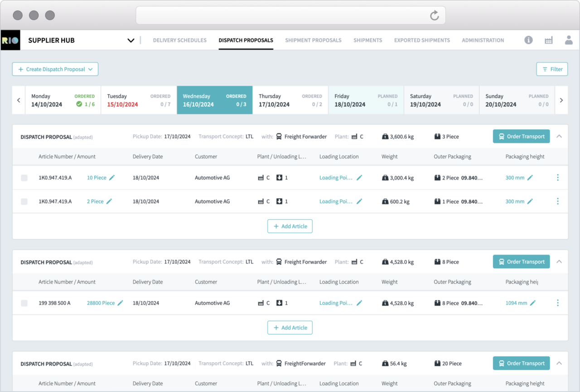Tick checkbox for 199 398 500 A row
Screen dimensions: 580x392
pos(24,303)
